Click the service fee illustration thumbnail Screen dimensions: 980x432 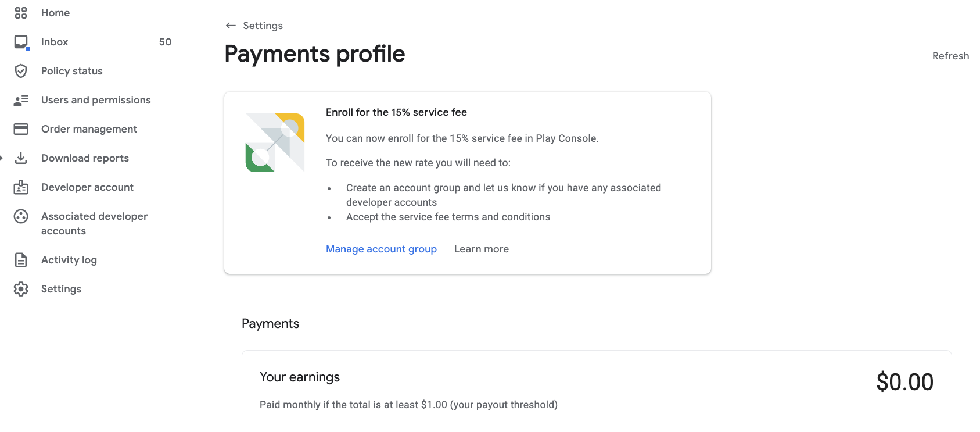coord(275,142)
